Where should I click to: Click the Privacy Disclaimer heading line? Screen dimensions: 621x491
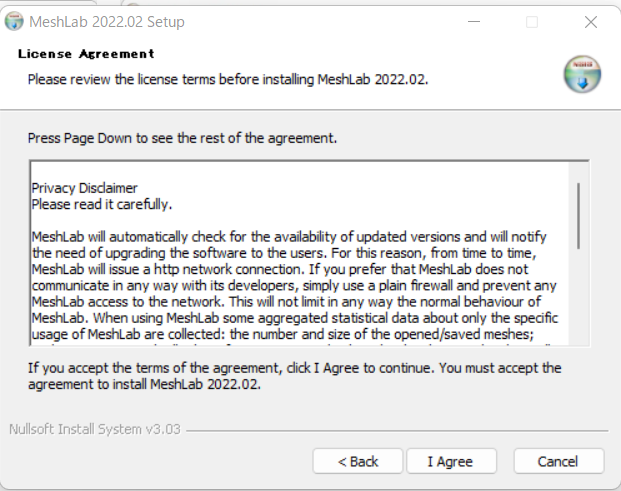click(84, 188)
